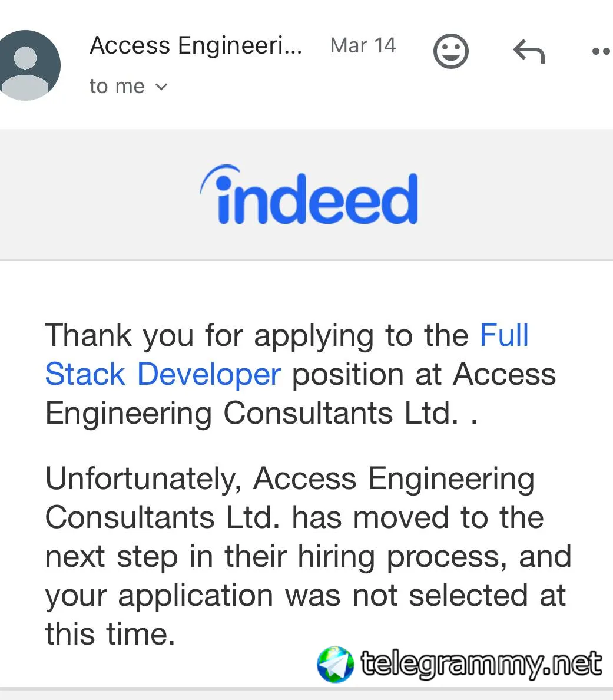Tap the reply arrow icon
Screen dimensions: 613x700
tap(529, 51)
